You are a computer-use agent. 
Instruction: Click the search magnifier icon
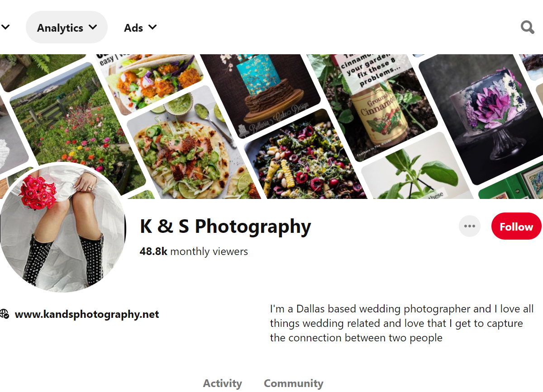pyautogui.click(x=527, y=28)
